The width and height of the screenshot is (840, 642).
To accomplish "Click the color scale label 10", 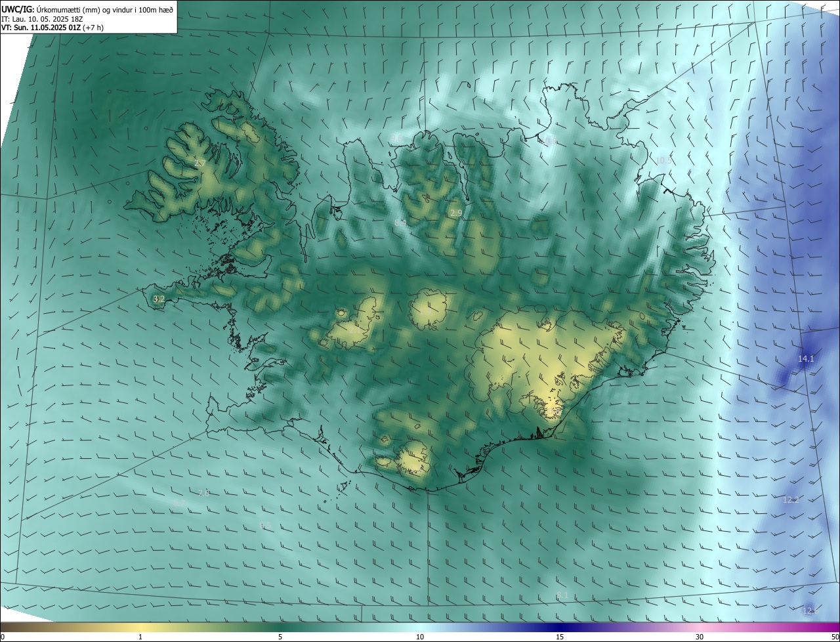I will point(420,637).
